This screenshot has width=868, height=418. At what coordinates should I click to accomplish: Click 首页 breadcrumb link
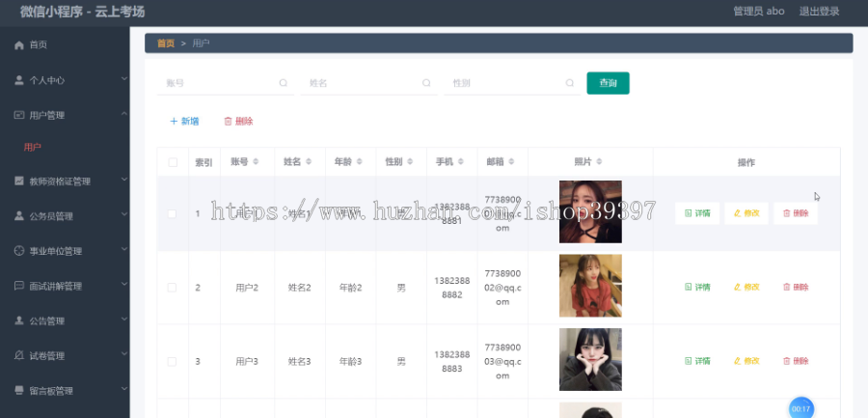(x=166, y=43)
